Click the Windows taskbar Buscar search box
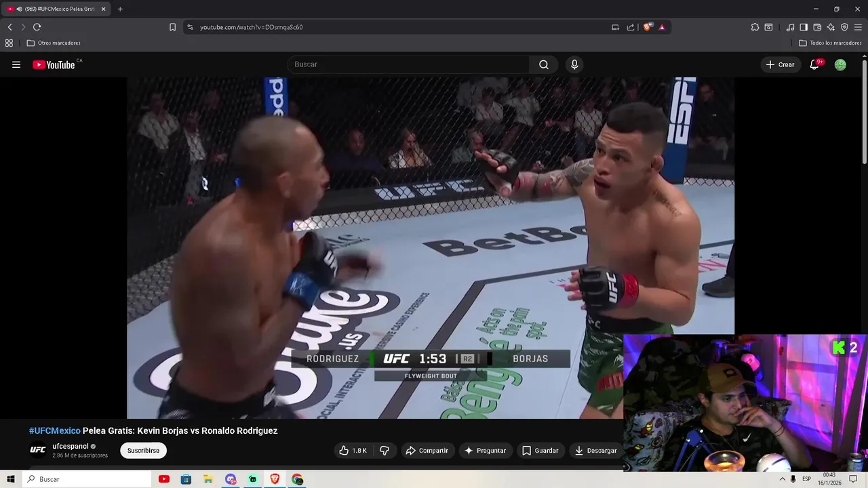 click(x=86, y=479)
